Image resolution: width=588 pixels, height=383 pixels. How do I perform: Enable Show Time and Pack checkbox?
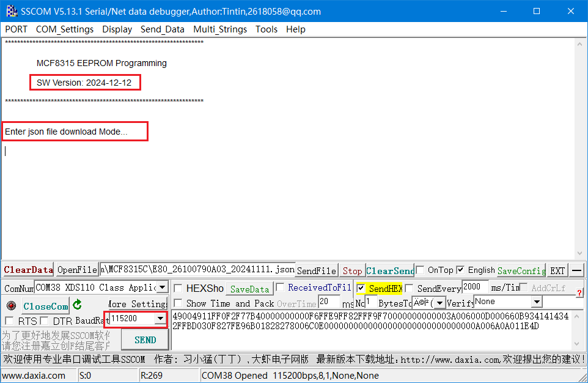[178, 303]
